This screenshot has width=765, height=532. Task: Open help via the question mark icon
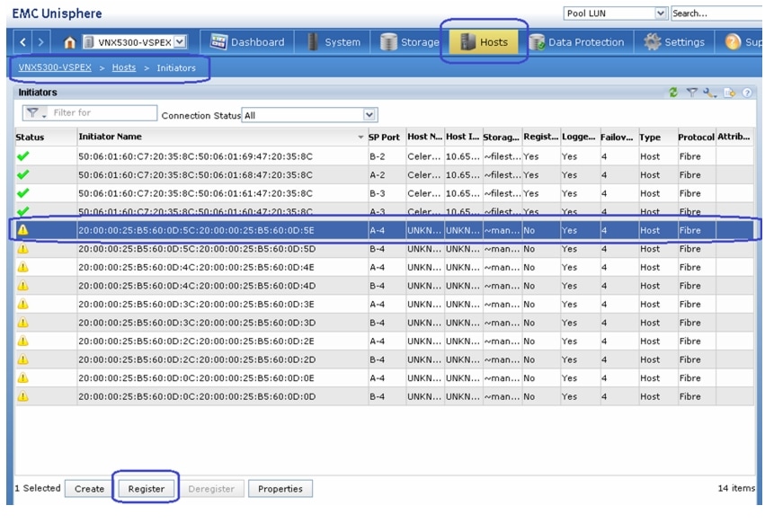click(746, 93)
